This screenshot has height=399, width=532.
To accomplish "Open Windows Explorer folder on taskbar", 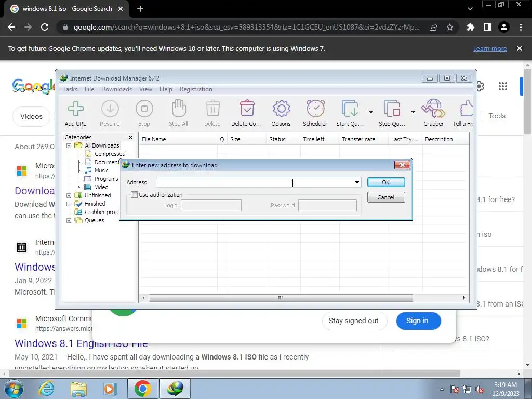I will [x=78, y=389].
